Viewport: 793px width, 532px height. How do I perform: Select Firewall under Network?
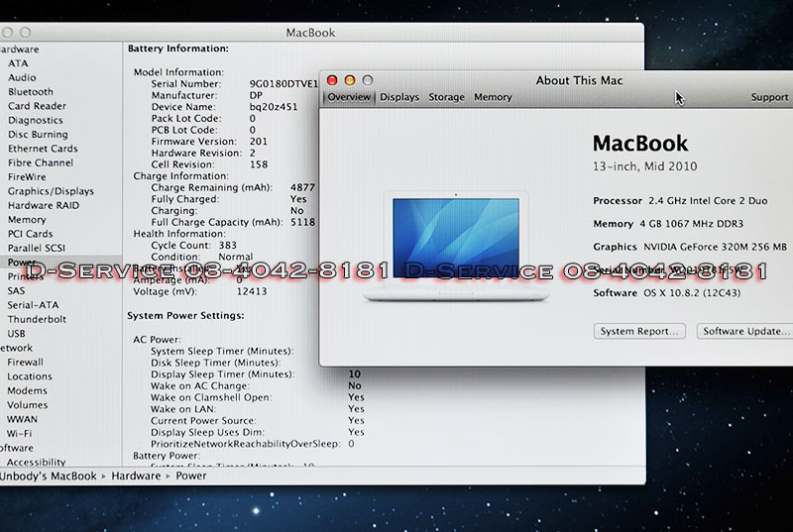click(x=25, y=363)
